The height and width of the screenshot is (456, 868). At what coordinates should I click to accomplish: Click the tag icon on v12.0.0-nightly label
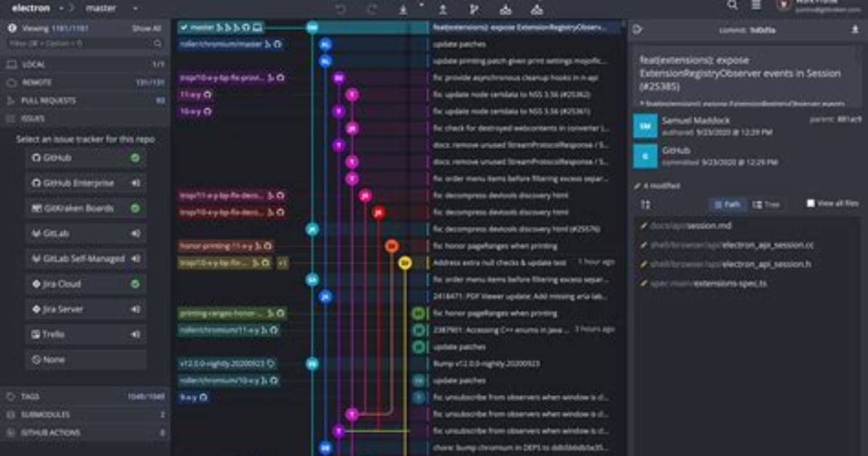click(x=271, y=364)
